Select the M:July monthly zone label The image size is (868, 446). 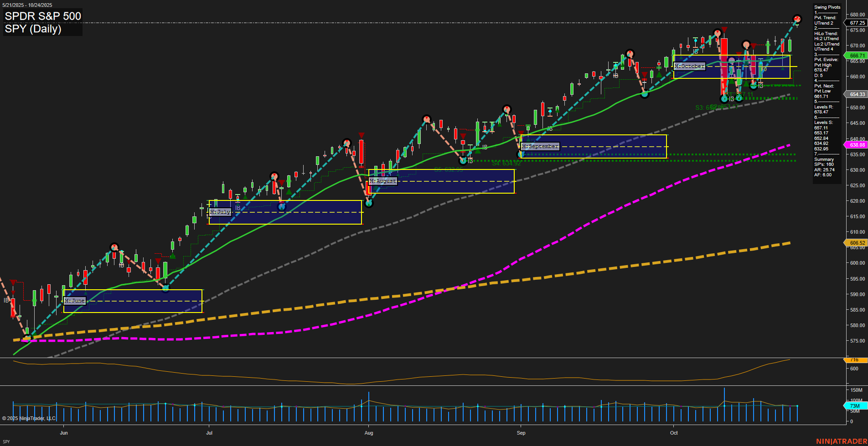tap(220, 211)
